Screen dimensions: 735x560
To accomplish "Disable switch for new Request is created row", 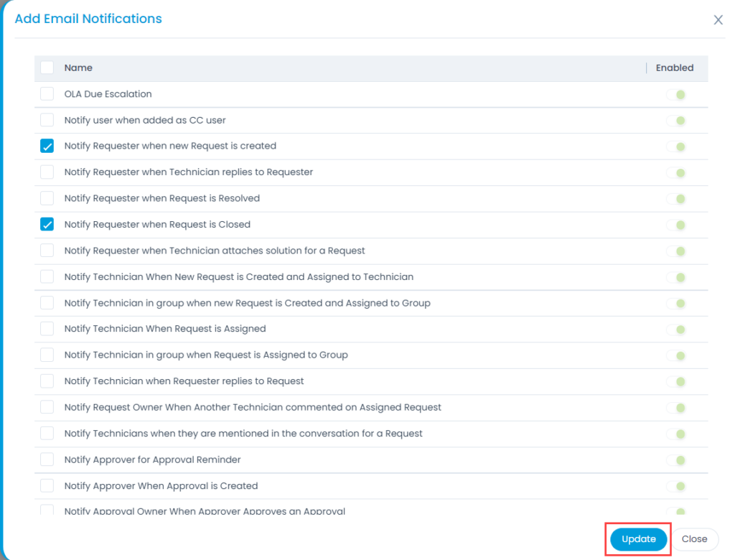I will coord(676,146).
